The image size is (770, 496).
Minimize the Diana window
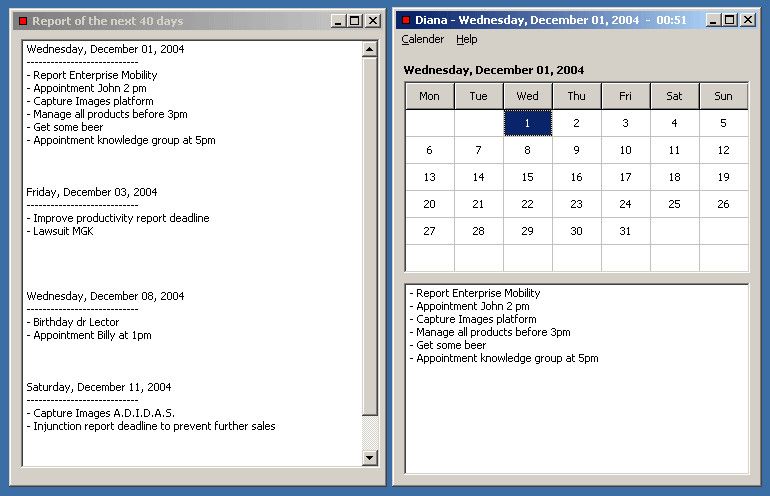pos(713,20)
